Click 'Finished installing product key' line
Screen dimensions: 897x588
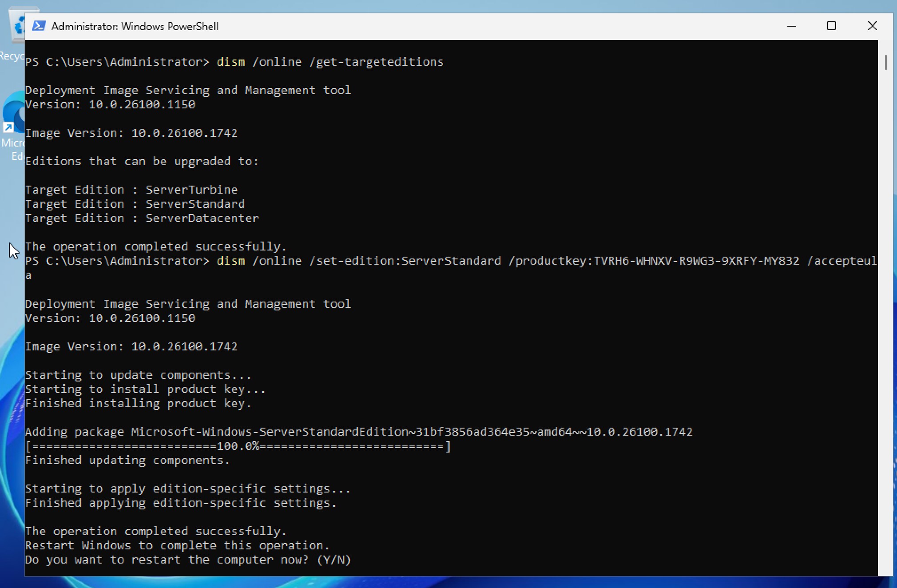point(138,403)
